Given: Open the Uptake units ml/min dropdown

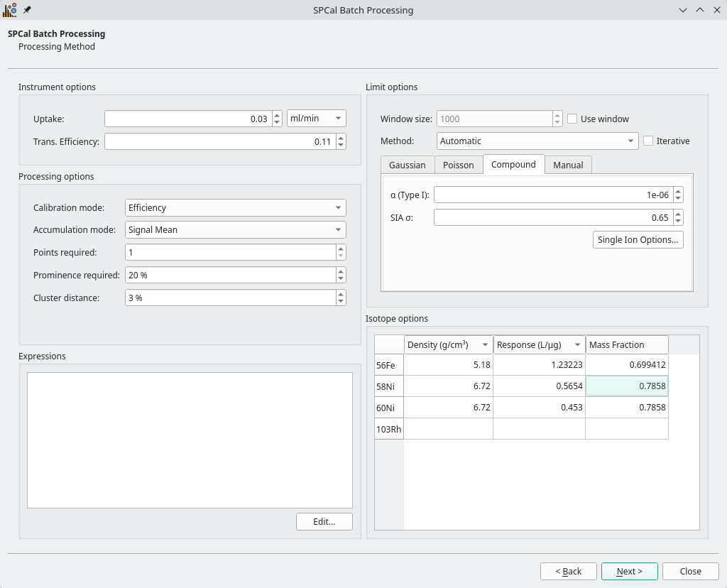Looking at the screenshot, I should click(x=316, y=119).
